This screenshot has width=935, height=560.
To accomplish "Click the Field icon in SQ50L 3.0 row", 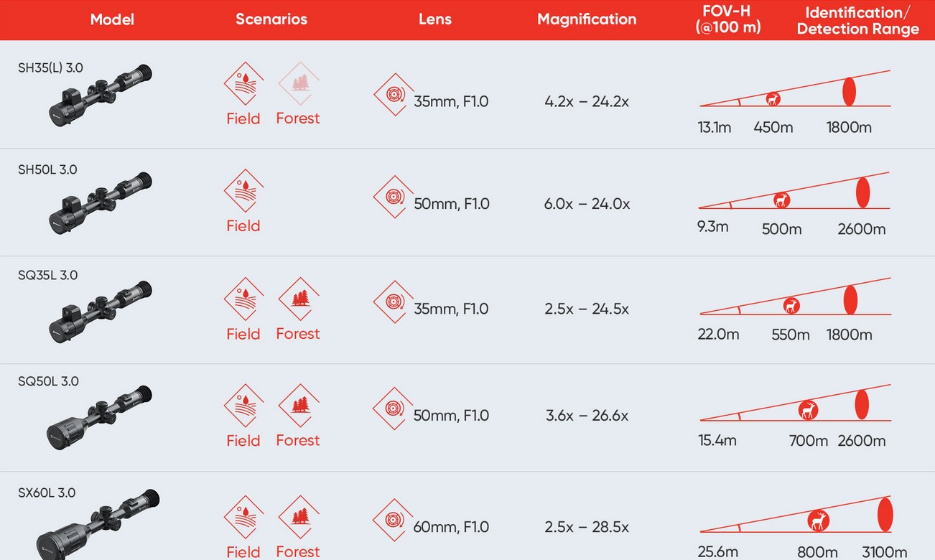I will pyautogui.click(x=243, y=406).
